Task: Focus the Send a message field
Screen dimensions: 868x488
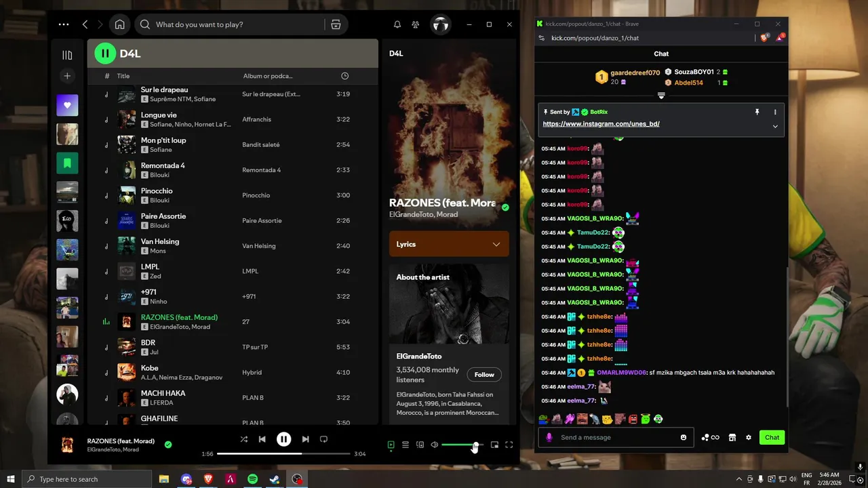Action: pos(616,437)
